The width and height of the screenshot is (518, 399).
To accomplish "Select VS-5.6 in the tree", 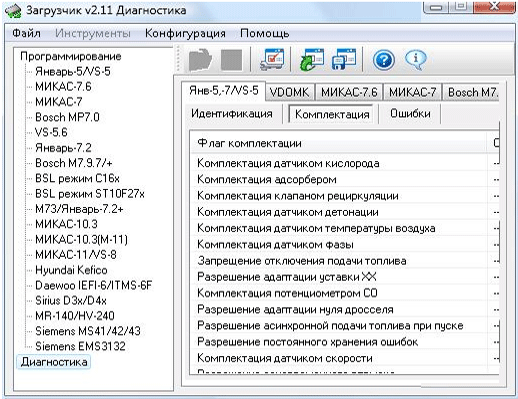I will click(51, 132).
